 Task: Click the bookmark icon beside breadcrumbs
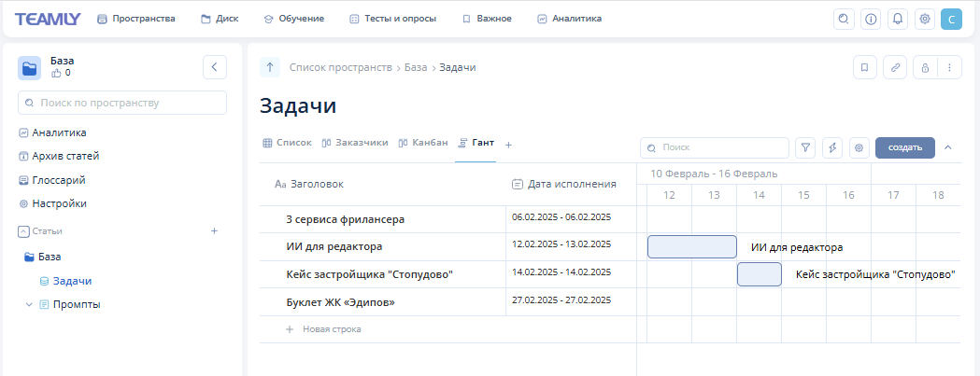click(x=865, y=67)
